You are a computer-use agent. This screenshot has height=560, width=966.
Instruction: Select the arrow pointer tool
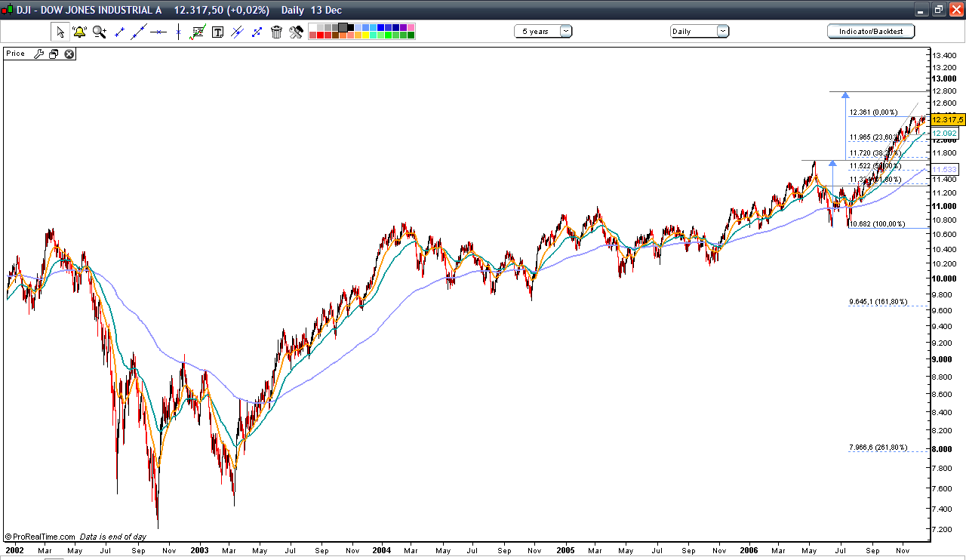point(60,32)
